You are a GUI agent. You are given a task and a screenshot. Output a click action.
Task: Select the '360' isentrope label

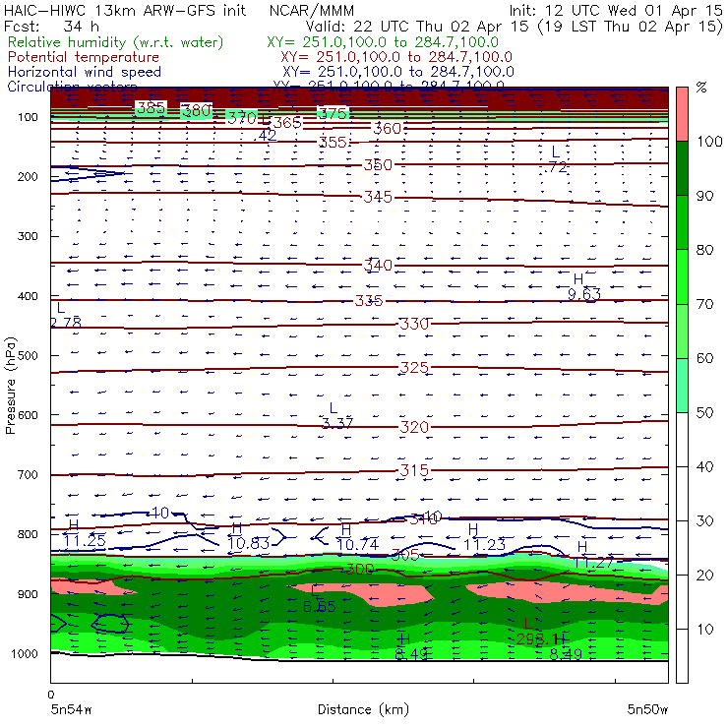(x=387, y=128)
